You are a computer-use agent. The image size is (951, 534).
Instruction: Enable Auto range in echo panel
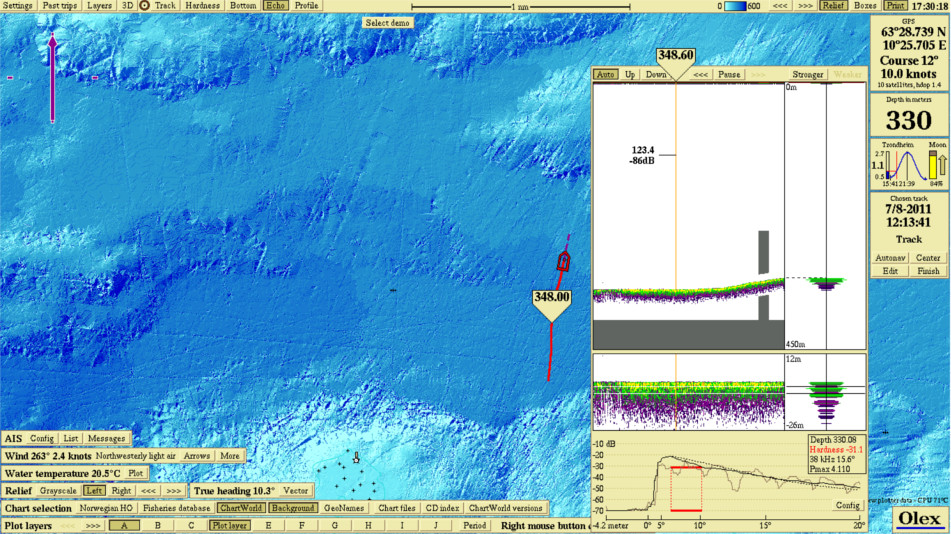tap(605, 74)
